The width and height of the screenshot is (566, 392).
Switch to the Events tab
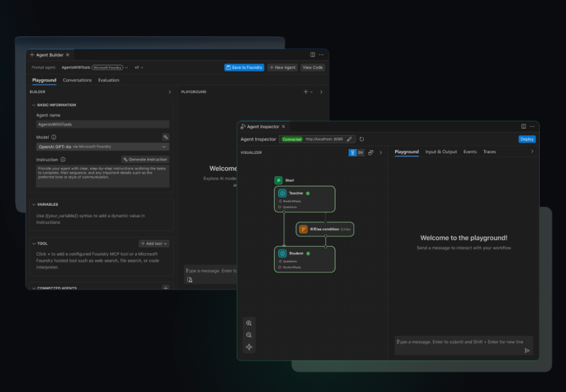point(470,152)
